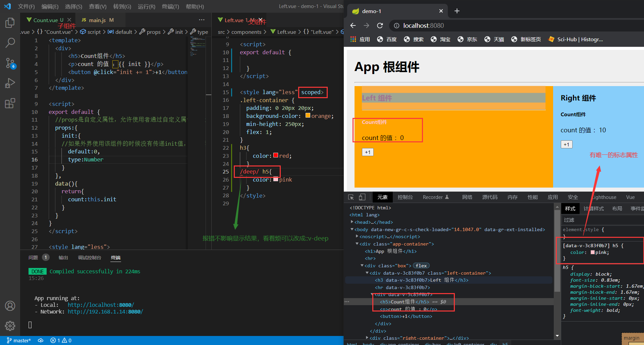Screen dimensions: 644x345
Task: Click scroll-down arrow of DOM panel
Action: 557,336
